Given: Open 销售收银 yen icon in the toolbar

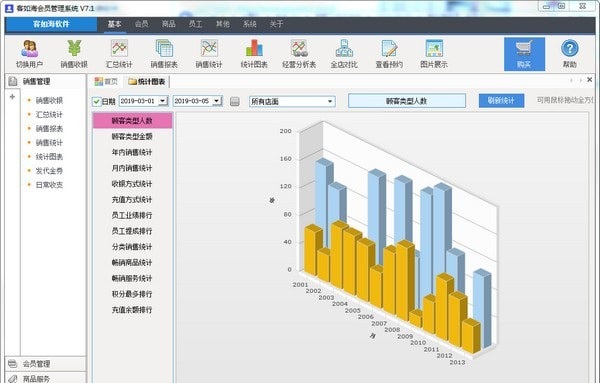Looking at the screenshot, I should 74,54.
